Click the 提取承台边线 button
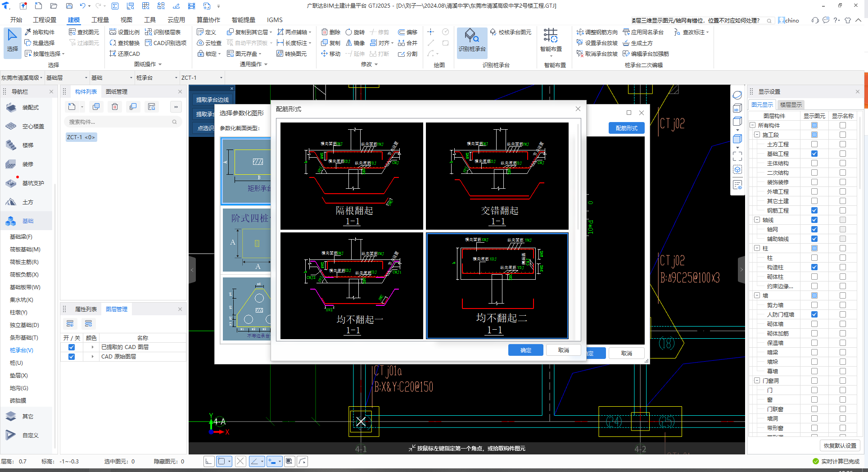This screenshot has height=472, width=868. (x=212, y=100)
